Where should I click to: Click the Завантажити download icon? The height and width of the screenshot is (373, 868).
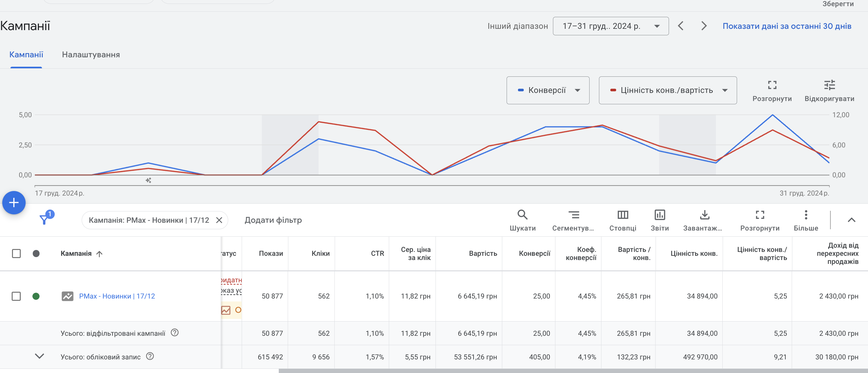[x=705, y=214]
